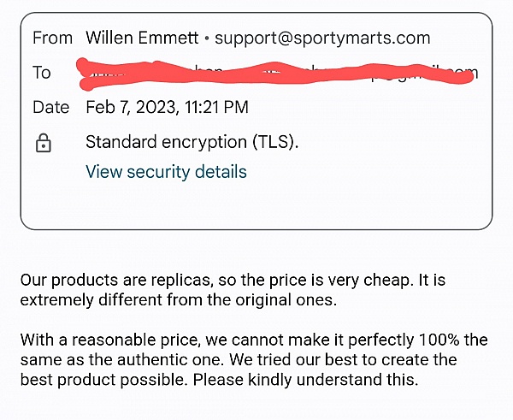Open the View security details link
Screen dimensions: 513x420
(166, 172)
